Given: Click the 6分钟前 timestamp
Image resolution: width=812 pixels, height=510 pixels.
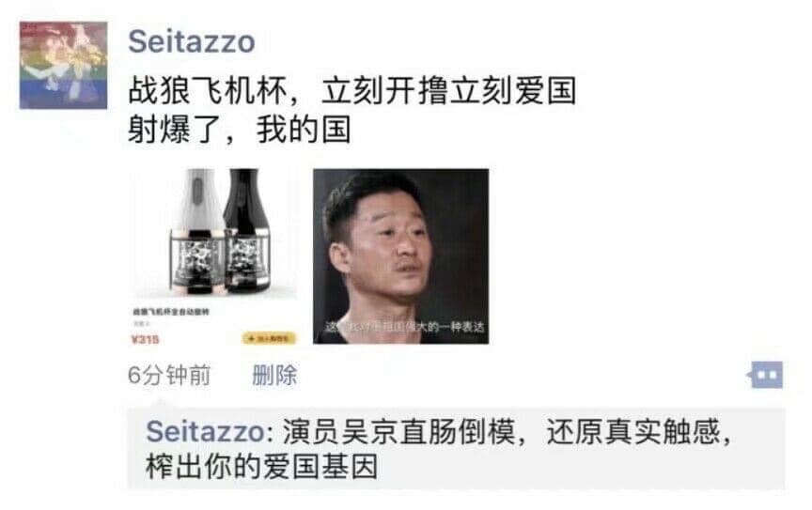Looking at the screenshot, I should [169, 375].
